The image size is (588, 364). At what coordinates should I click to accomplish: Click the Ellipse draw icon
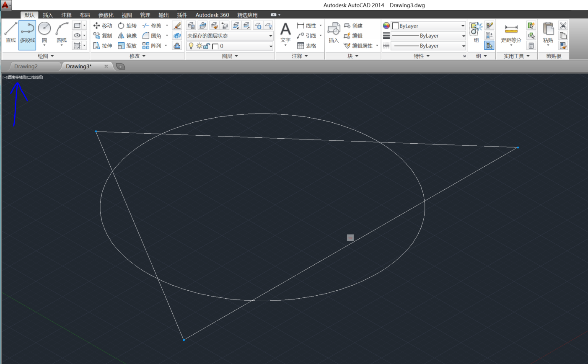pyautogui.click(x=77, y=36)
